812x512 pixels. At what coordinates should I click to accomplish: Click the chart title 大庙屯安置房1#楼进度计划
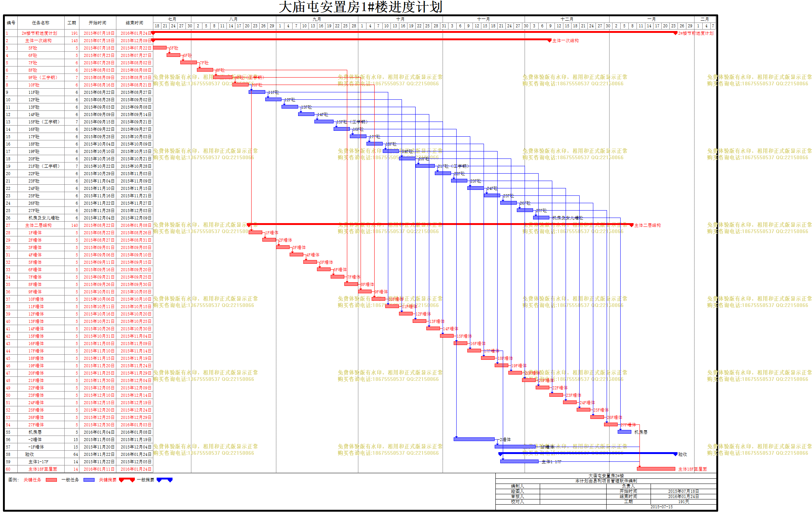click(x=361, y=7)
